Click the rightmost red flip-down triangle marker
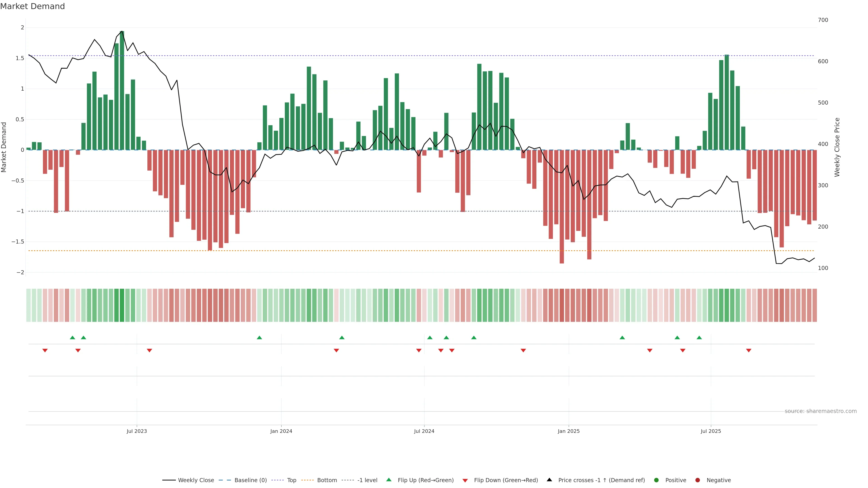The image size is (868, 488). click(x=749, y=351)
